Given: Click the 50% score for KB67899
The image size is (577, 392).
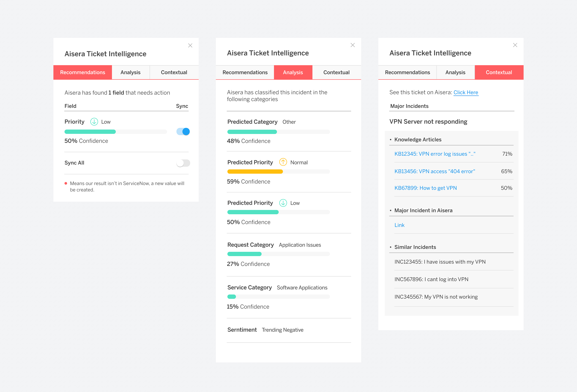Looking at the screenshot, I should point(506,188).
